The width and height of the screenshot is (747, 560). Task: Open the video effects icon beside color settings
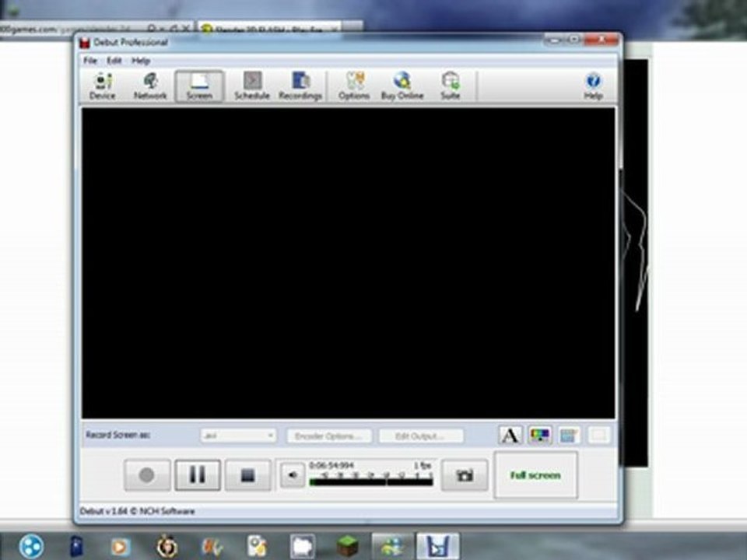point(569,436)
